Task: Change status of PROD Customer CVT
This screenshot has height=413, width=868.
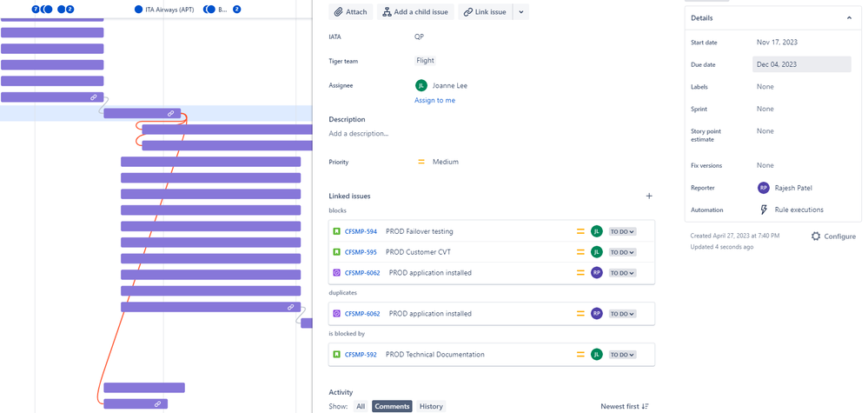Action: [x=623, y=252]
